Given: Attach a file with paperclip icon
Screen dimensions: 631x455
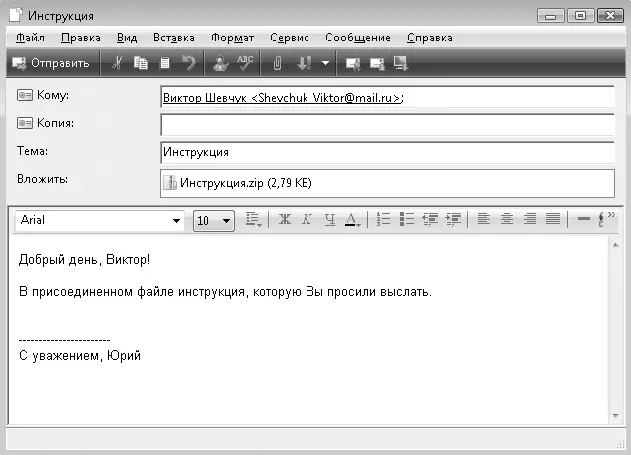Looking at the screenshot, I should [x=277, y=63].
